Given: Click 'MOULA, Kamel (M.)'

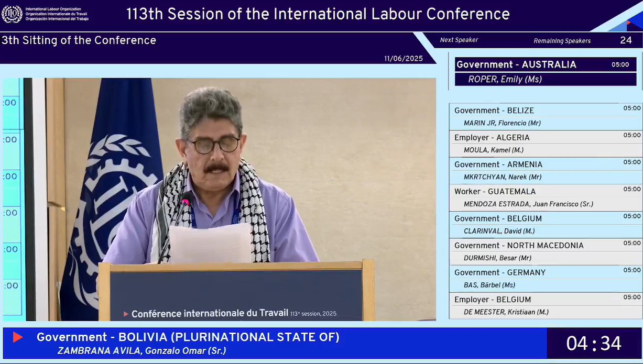Looking at the screenshot, I should click(494, 150).
